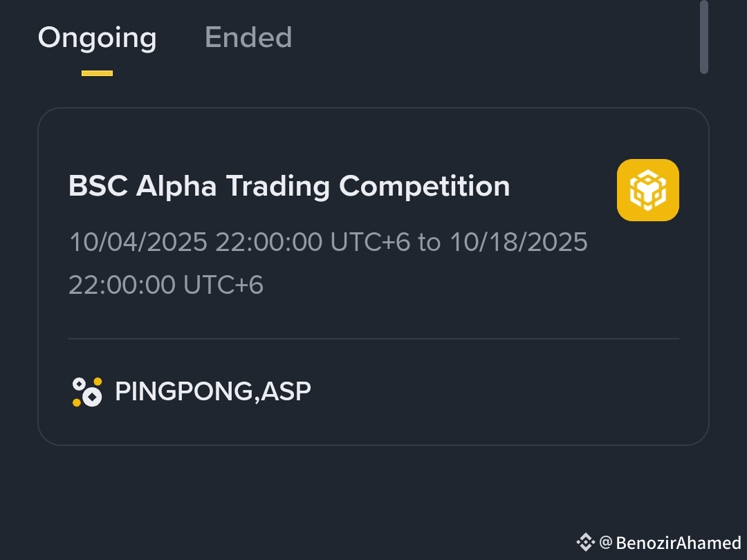Switch to the Ongoing tab
Screen dimensions: 747x560
click(x=97, y=37)
